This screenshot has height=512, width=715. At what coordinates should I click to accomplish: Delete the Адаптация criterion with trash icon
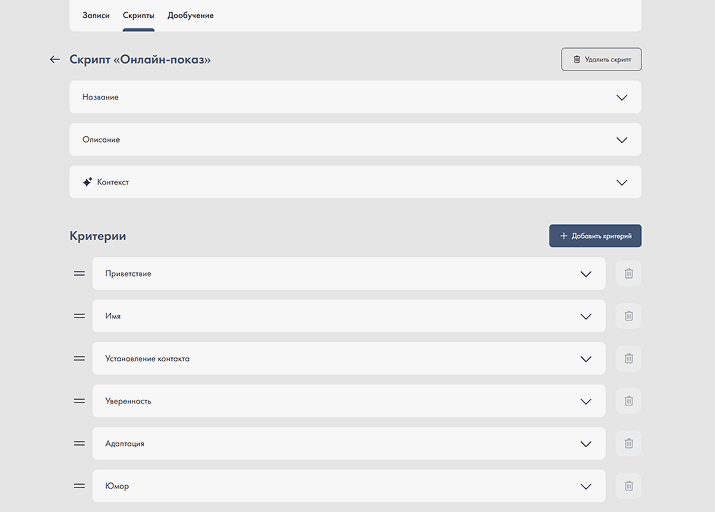pyautogui.click(x=628, y=443)
